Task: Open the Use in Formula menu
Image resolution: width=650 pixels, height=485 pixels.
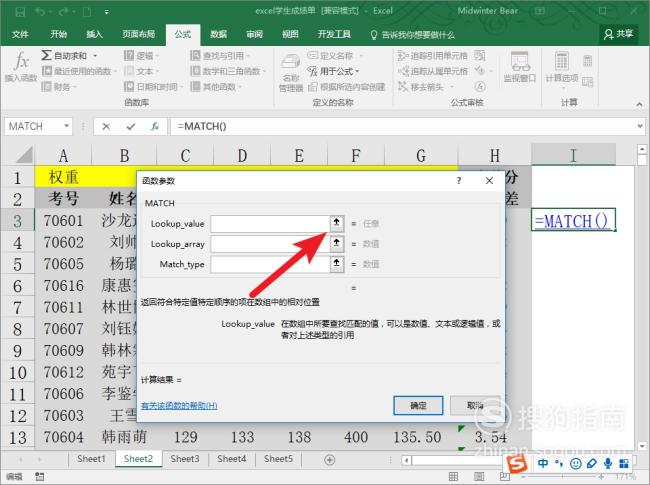Action: [333, 71]
